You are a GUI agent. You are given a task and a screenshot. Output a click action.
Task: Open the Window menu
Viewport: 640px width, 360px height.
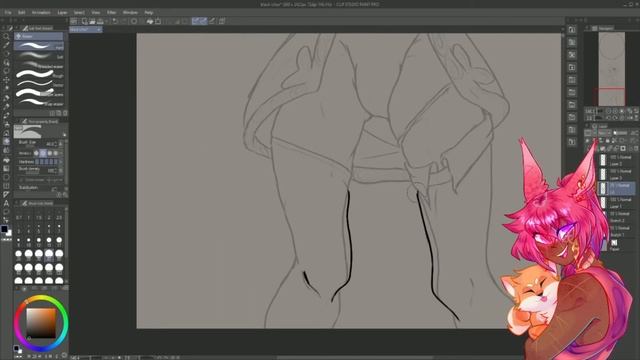click(x=130, y=13)
